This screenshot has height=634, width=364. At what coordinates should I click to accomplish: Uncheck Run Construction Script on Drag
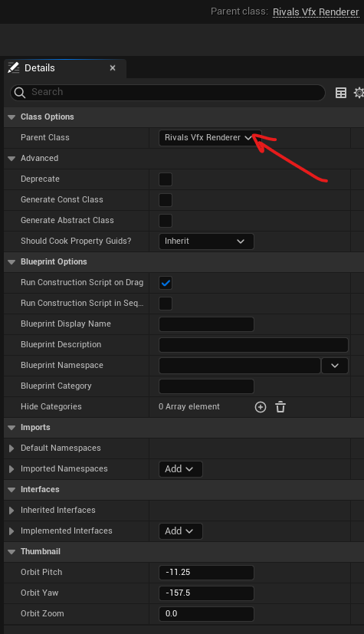pyautogui.click(x=166, y=283)
